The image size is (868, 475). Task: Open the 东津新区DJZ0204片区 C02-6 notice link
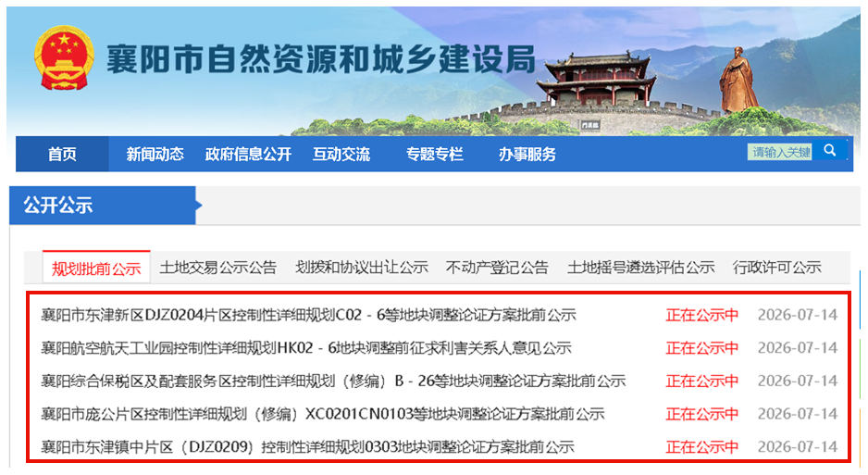[x=308, y=315]
